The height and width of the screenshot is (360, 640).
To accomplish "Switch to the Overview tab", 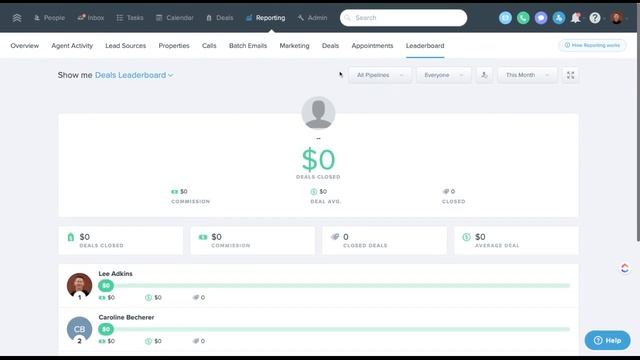I will click(x=24, y=46).
